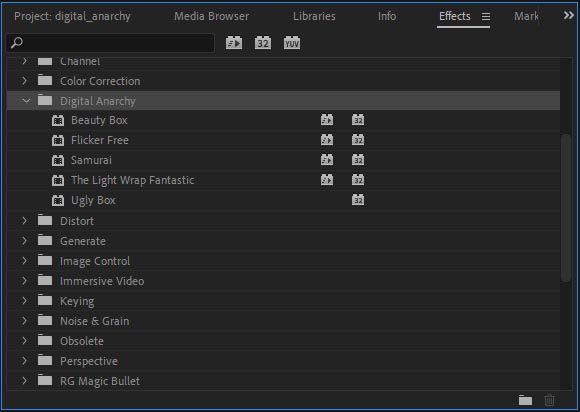Image resolution: width=580 pixels, height=412 pixels.
Task: Click Flicker Free 32-bit badge
Action: tap(358, 140)
